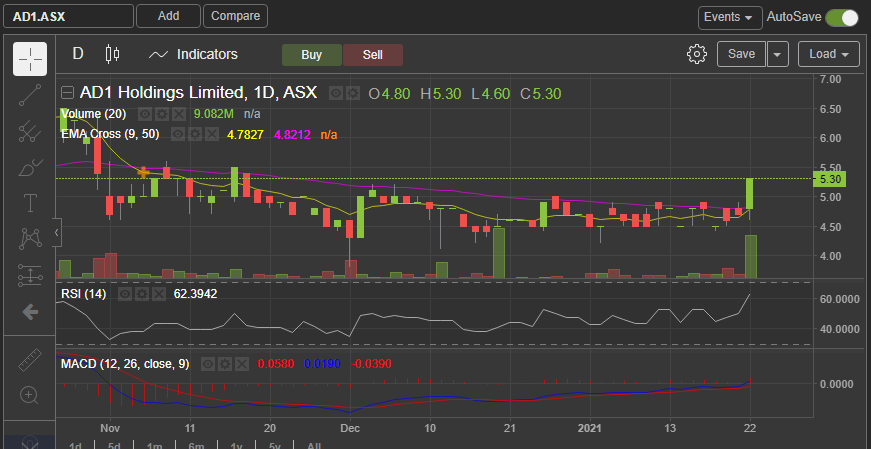This screenshot has height=449, width=871.
Task: Open chart settings gear
Action: click(x=697, y=54)
